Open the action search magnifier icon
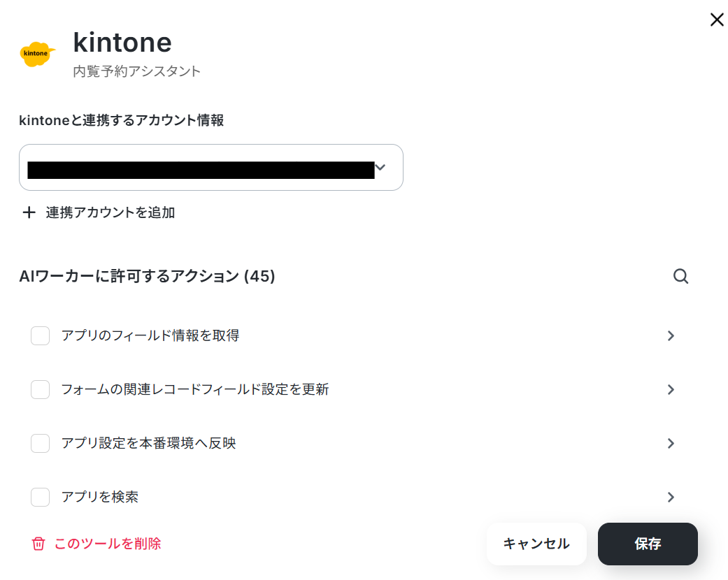728x580 pixels. 680,276
